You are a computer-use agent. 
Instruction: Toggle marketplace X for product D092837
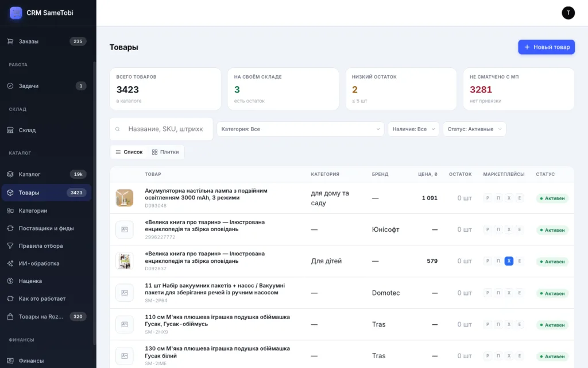point(509,261)
